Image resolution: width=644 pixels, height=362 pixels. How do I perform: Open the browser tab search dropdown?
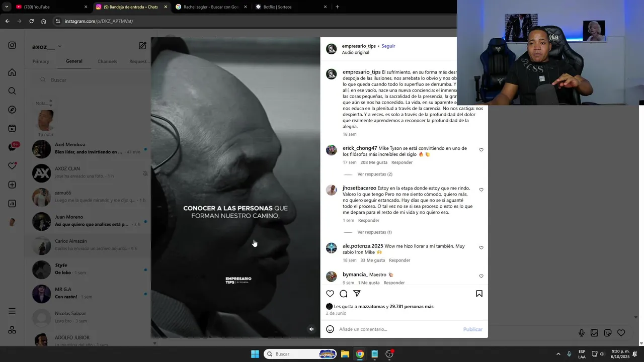[x=7, y=7]
